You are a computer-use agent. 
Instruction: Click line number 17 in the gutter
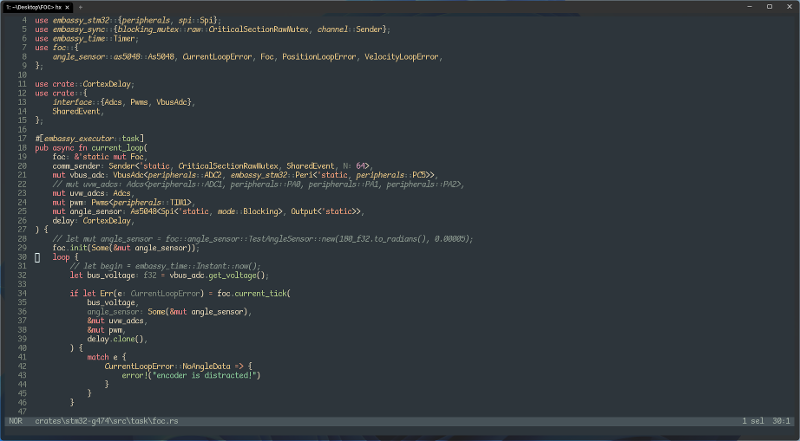click(x=22, y=139)
